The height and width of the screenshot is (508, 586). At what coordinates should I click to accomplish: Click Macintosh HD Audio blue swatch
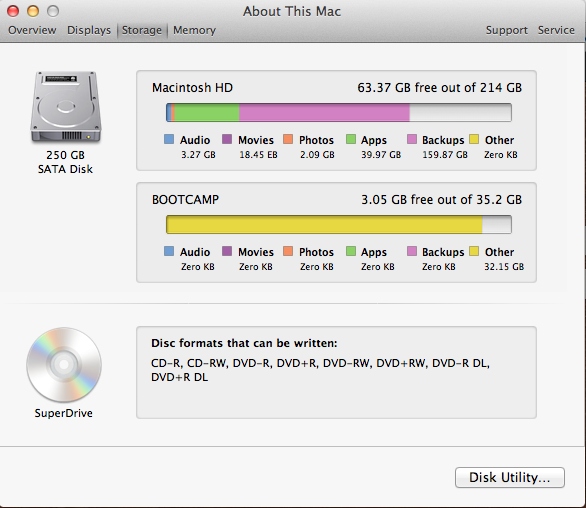point(169,139)
